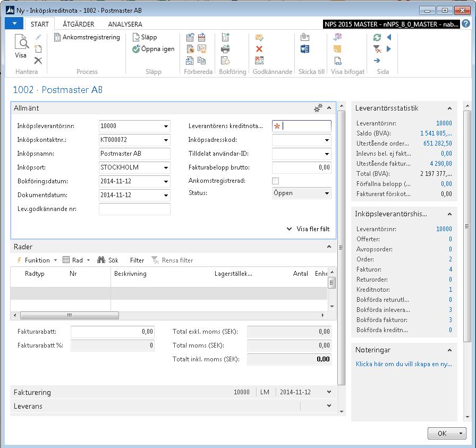Open the OK button dropdown arrow
This screenshot has width=476, height=448.
[461, 434]
